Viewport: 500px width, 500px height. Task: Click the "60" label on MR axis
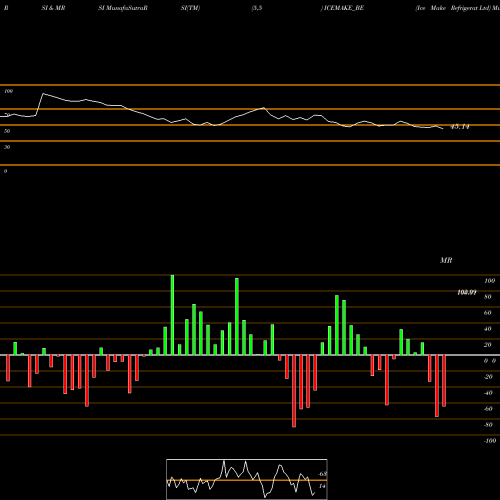pos(488,313)
